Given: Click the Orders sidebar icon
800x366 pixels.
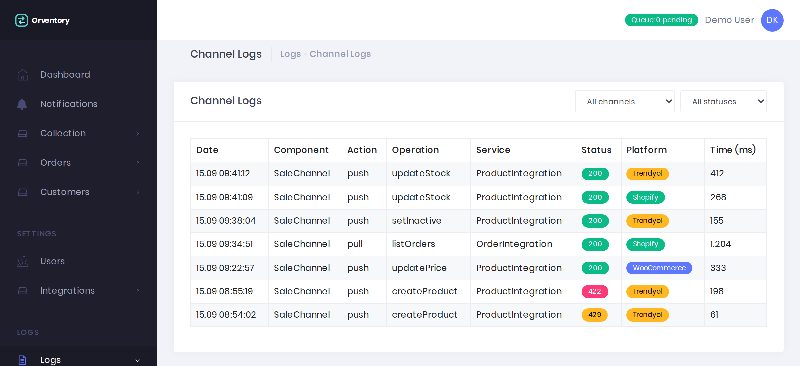Looking at the screenshot, I should coord(22,163).
